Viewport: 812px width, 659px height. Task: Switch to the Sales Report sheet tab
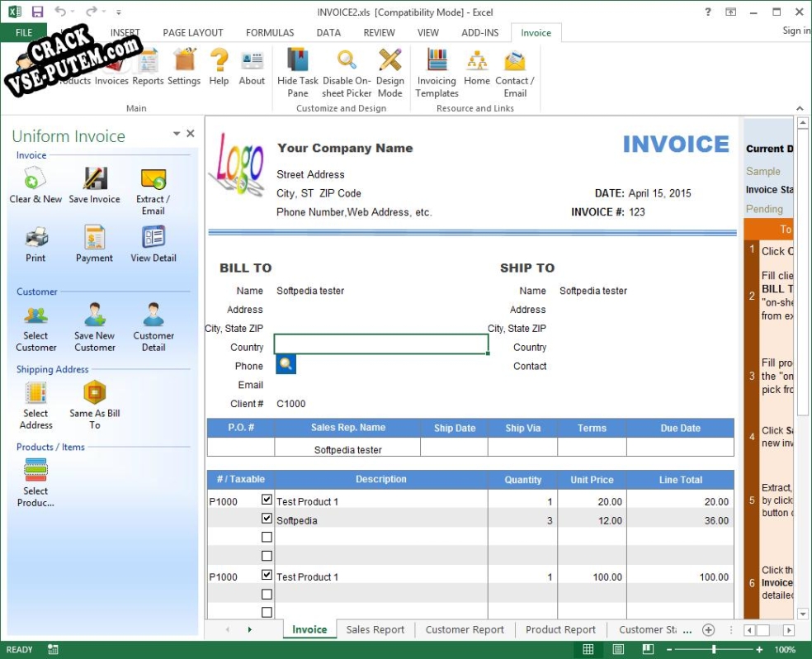375,629
